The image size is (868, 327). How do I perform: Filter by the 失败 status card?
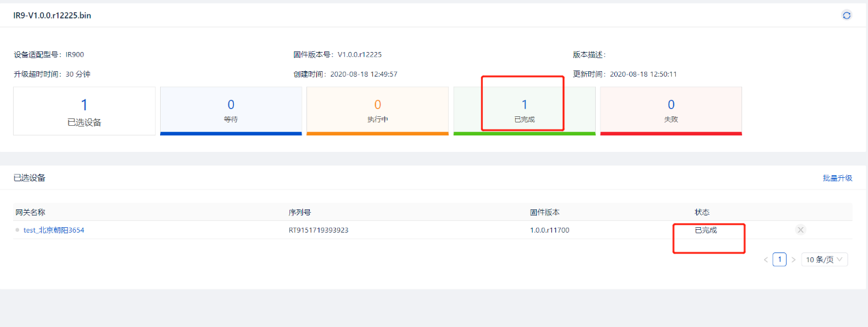click(x=670, y=110)
